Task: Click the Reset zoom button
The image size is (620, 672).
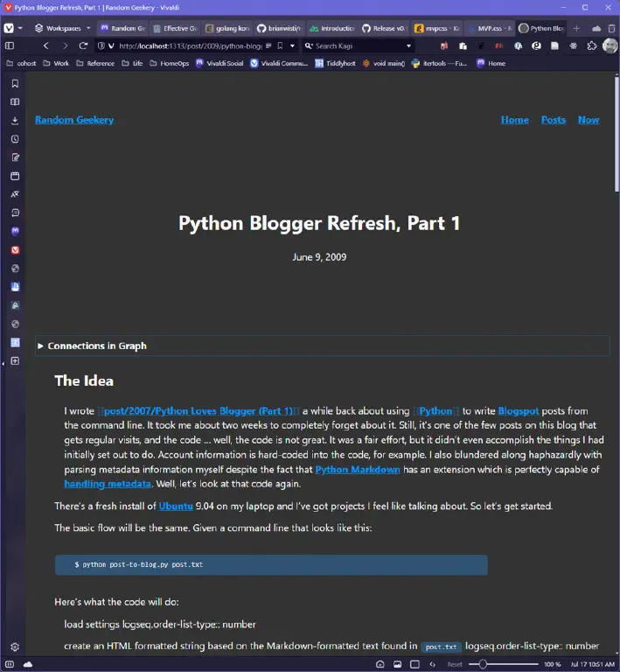Action: [455, 664]
